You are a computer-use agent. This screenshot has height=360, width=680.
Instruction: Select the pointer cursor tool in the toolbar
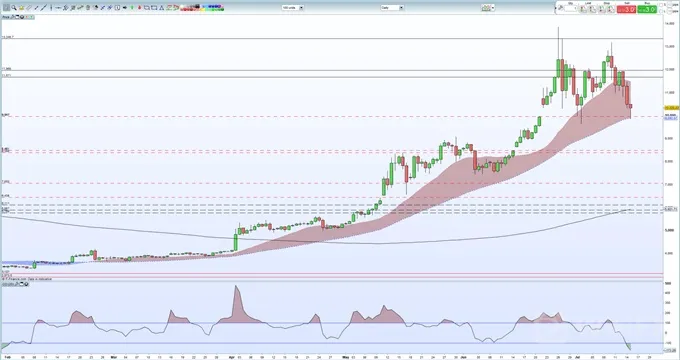click(x=6, y=8)
